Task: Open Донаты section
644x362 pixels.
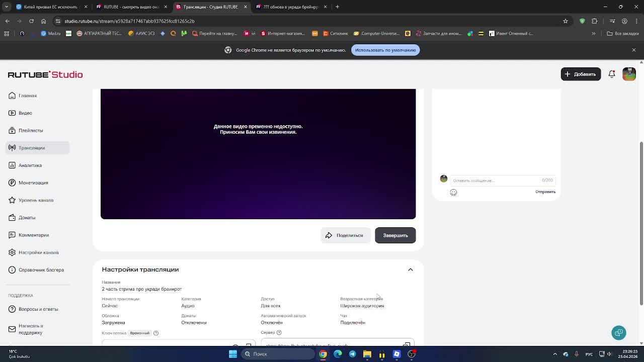Action: pyautogui.click(x=27, y=218)
